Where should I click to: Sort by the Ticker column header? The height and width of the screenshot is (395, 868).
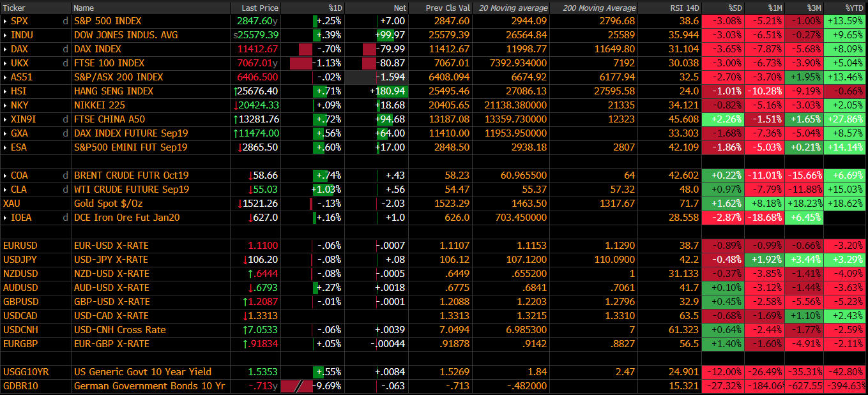click(x=36, y=8)
